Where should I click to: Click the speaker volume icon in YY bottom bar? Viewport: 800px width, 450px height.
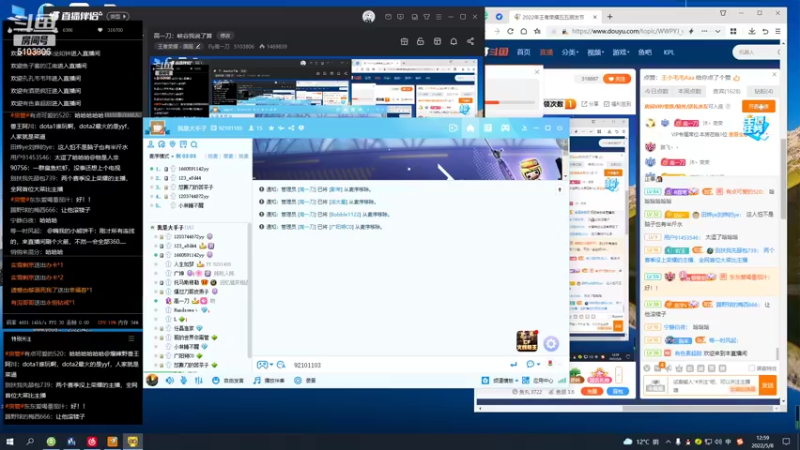point(170,380)
